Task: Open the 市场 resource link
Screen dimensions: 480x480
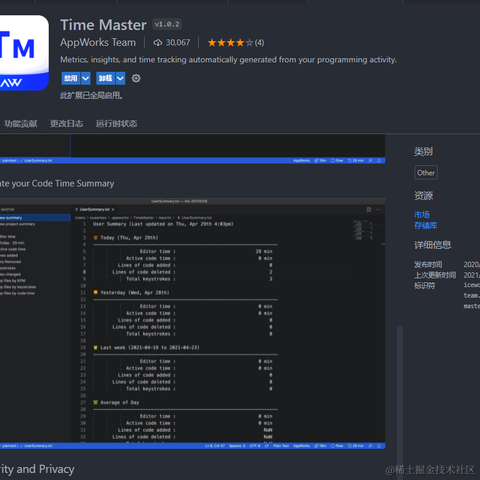Action: click(x=422, y=215)
